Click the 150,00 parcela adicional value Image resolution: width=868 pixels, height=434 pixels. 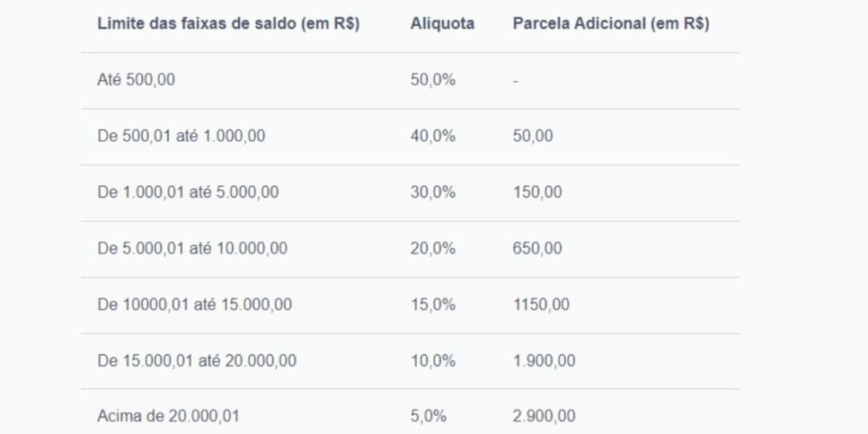pos(536,192)
